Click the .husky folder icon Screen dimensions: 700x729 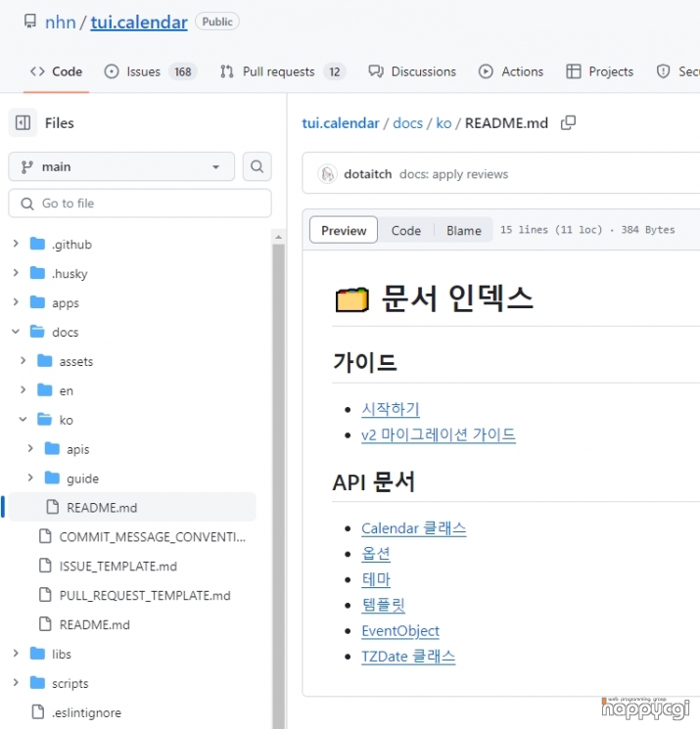pos(37,273)
